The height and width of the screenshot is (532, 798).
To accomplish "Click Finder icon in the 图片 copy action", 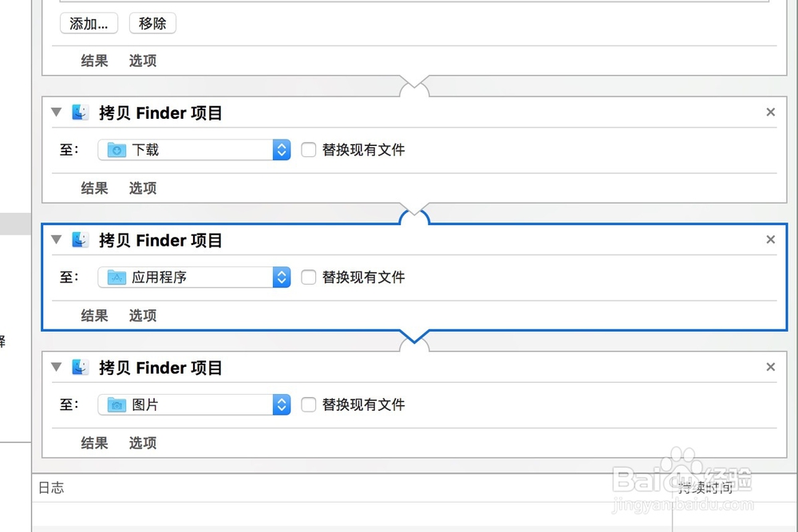I will point(80,368).
